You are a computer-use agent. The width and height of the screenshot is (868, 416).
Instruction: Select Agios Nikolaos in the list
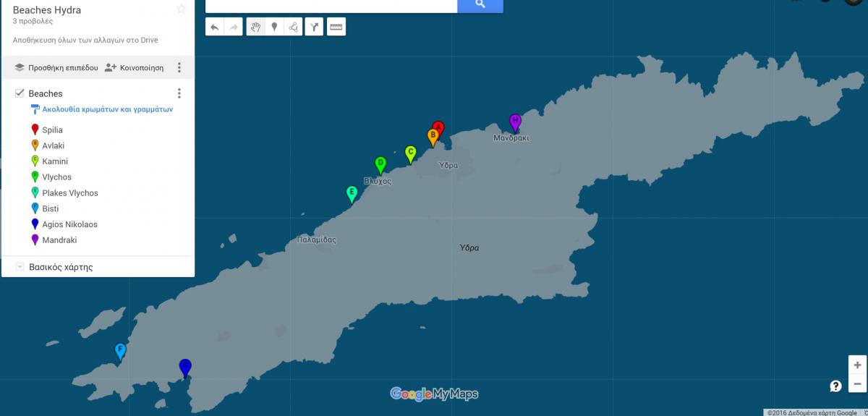pos(69,224)
